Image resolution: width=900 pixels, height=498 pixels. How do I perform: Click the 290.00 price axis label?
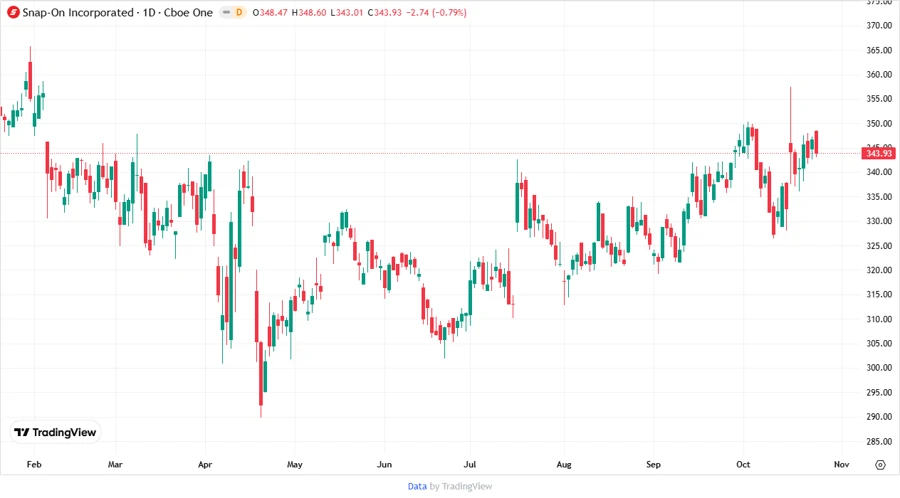tap(879, 417)
